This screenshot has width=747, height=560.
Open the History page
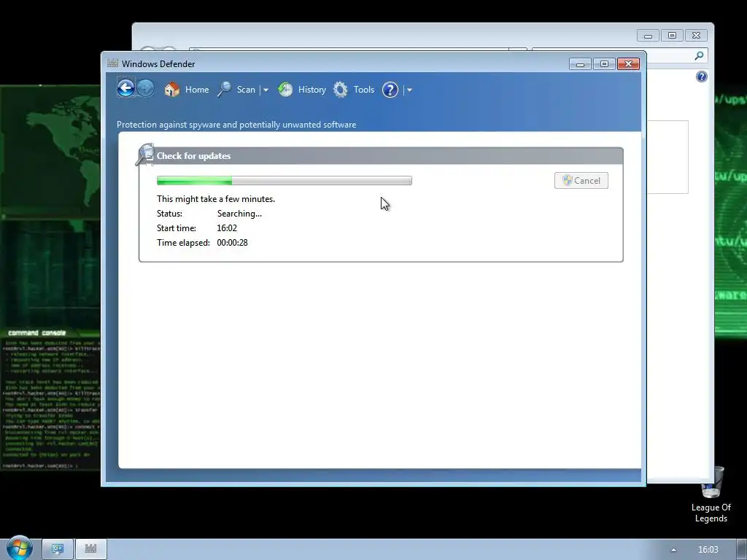point(312,90)
